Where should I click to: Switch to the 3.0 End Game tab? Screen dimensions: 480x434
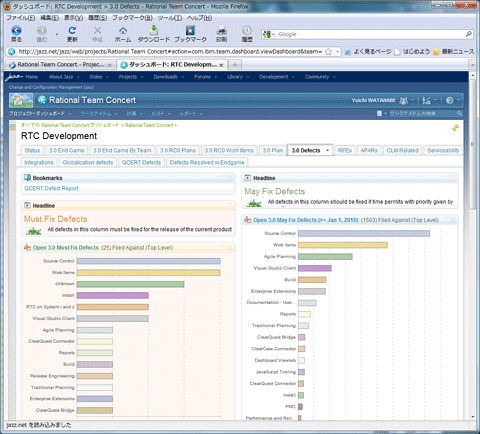pyautogui.click(x=67, y=151)
